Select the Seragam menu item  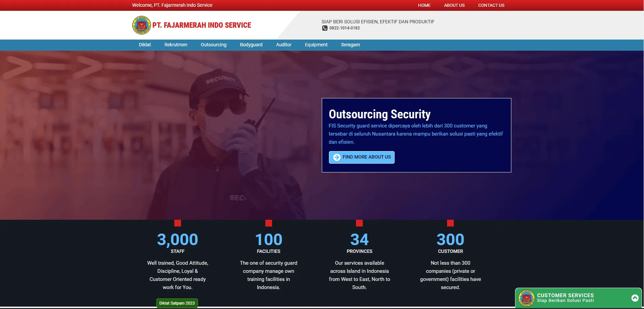350,45
